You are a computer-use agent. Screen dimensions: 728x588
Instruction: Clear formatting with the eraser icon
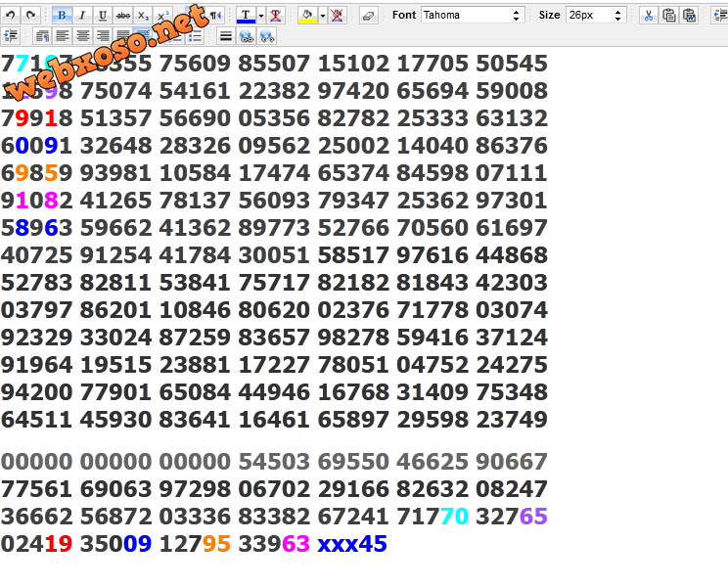click(x=368, y=16)
